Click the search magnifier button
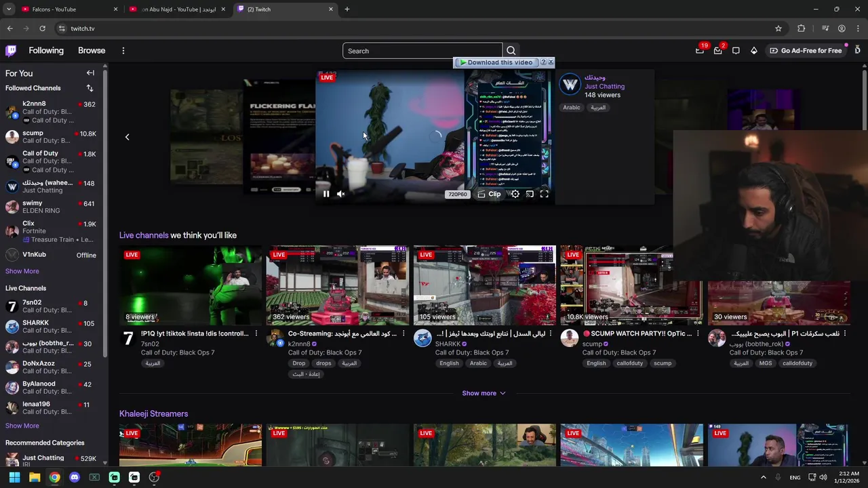This screenshot has height=488, width=868. (511, 51)
